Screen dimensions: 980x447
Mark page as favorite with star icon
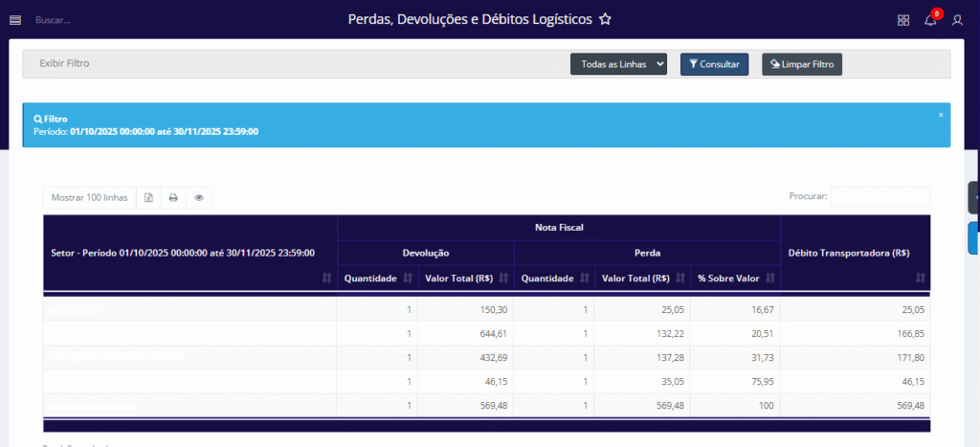pyautogui.click(x=605, y=19)
